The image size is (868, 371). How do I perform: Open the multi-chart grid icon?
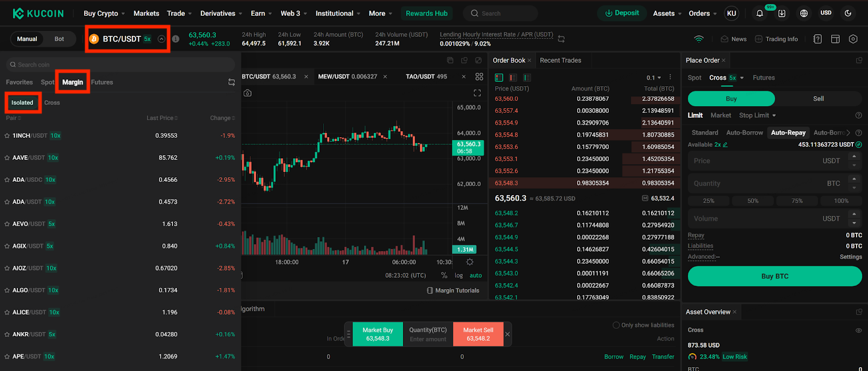point(479,76)
